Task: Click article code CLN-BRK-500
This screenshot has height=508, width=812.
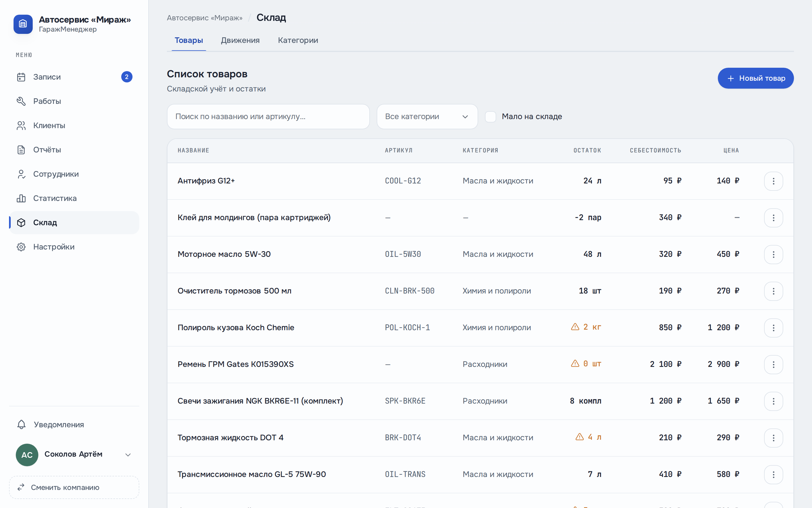Action: pos(409,291)
